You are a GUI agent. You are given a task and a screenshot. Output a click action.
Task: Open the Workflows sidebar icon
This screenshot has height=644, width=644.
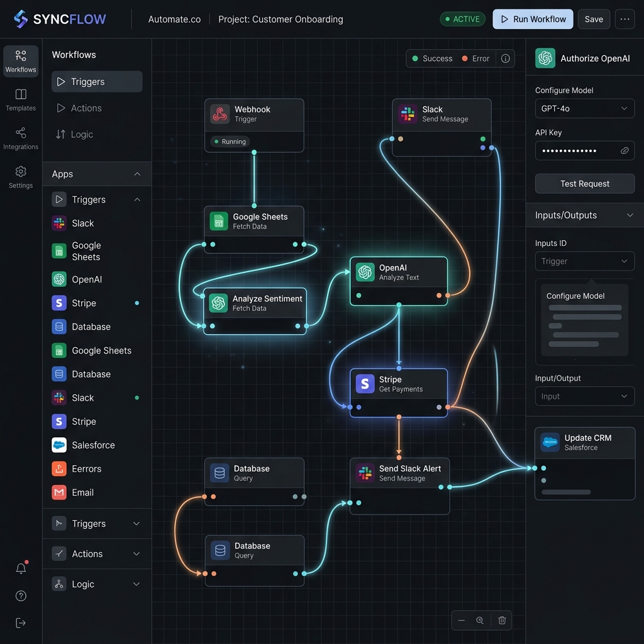(21, 61)
